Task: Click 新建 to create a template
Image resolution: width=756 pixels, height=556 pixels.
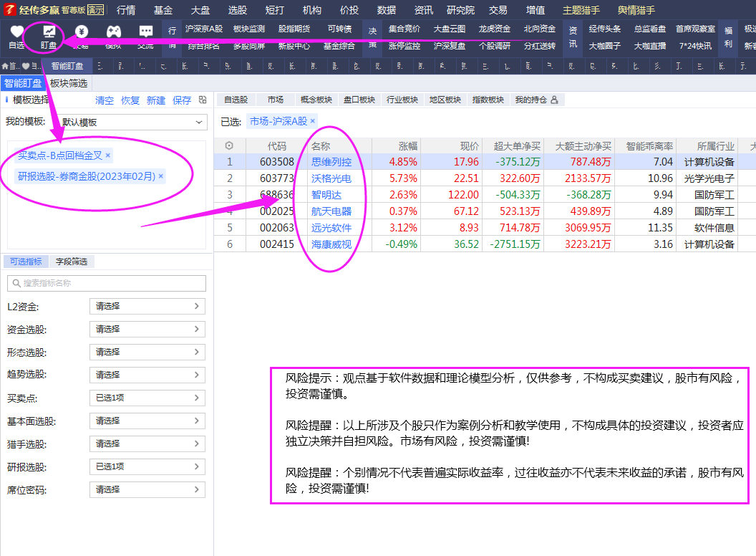Action: (x=156, y=100)
